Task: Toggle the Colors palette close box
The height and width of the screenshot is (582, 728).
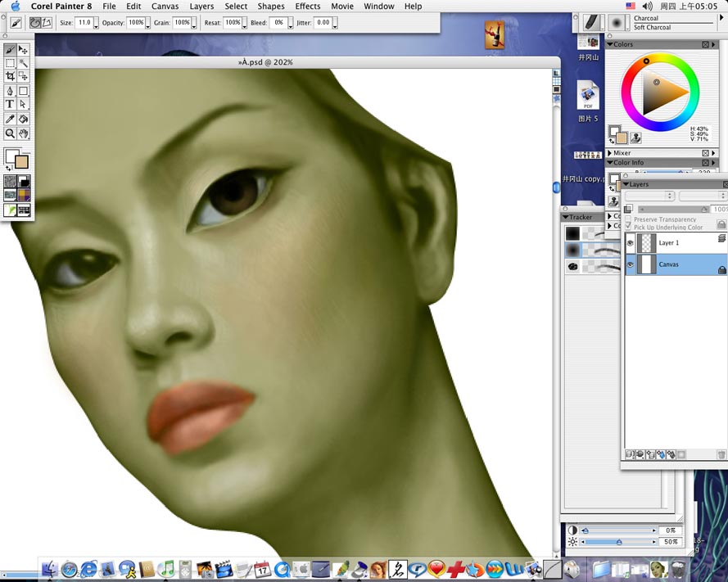Action: (x=705, y=44)
